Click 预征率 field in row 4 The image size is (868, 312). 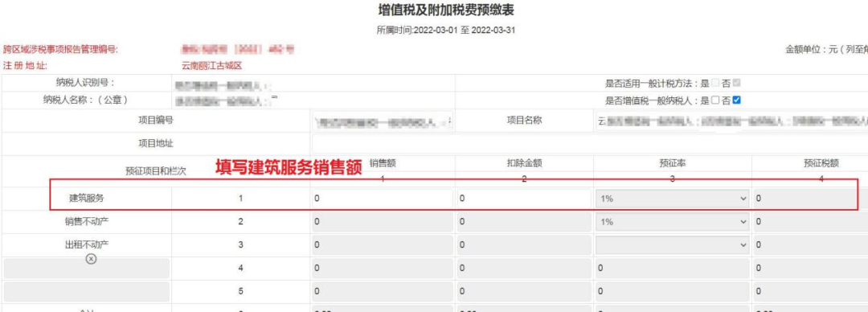point(673,269)
